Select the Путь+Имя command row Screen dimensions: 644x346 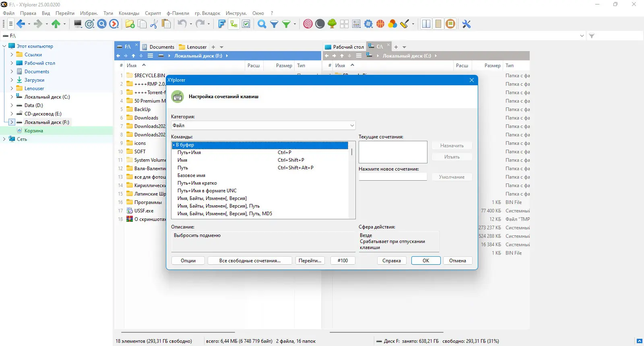coord(260,152)
